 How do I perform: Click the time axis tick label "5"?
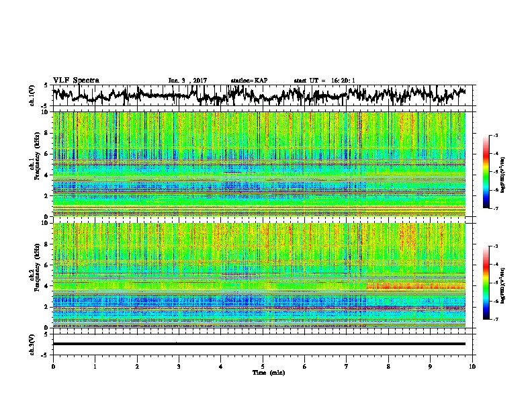pyautogui.click(x=263, y=367)
